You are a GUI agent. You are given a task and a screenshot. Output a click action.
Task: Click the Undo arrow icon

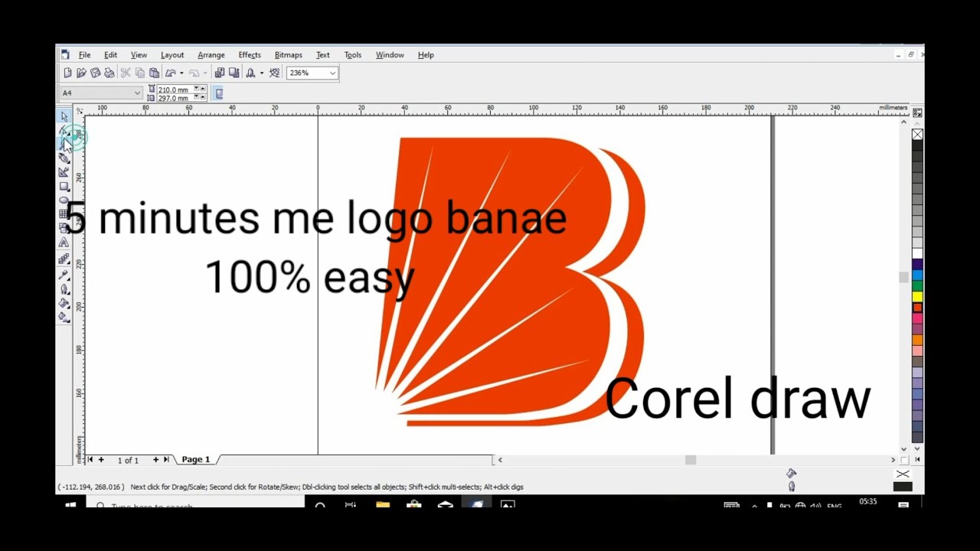(171, 73)
